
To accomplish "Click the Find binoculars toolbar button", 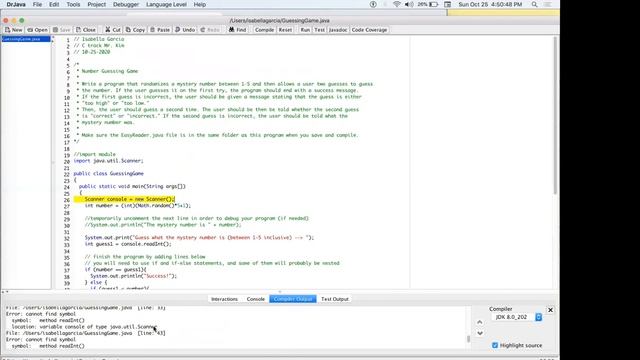I will pyautogui.click(x=238, y=30).
